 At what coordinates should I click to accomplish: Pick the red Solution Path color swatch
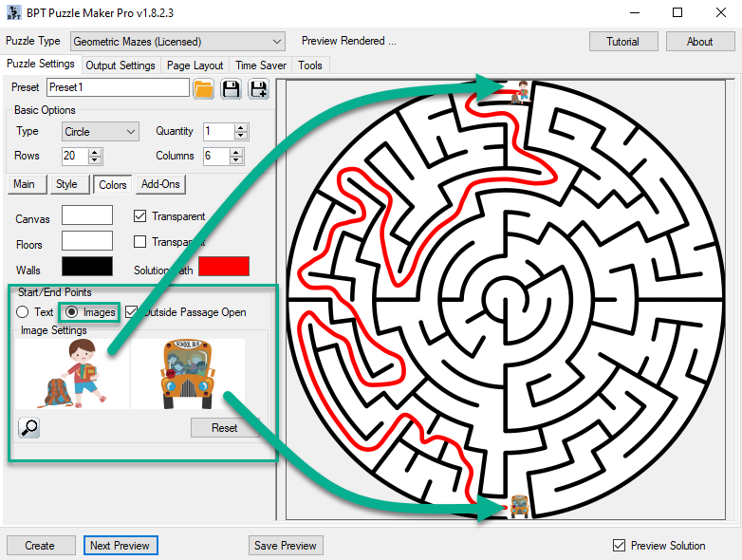[223, 268]
